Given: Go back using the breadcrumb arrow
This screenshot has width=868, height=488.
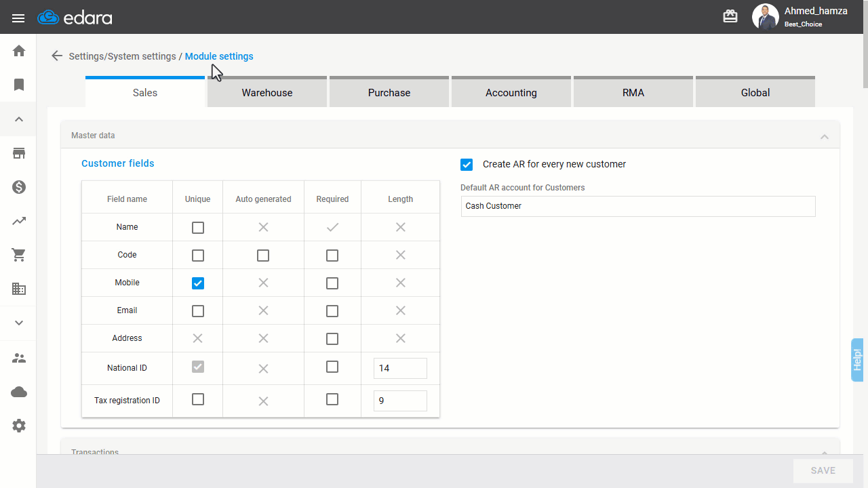Looking at the screenshot, I should coord(57,56).
